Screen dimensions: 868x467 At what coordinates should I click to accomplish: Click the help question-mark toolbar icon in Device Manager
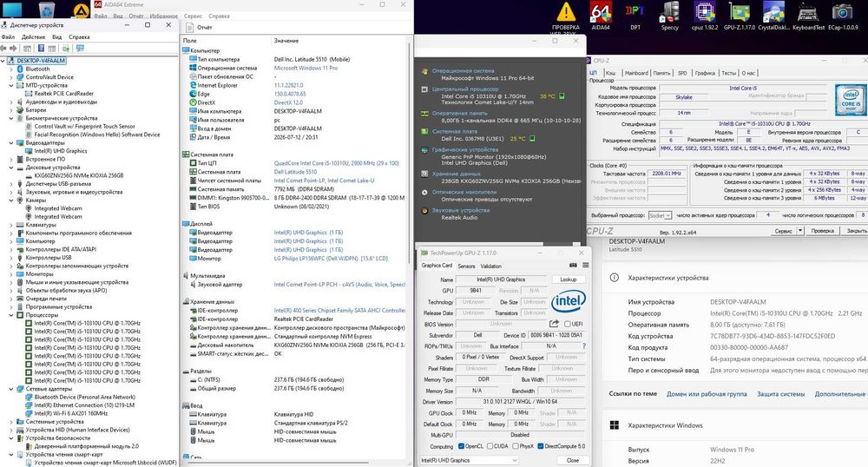41,49
